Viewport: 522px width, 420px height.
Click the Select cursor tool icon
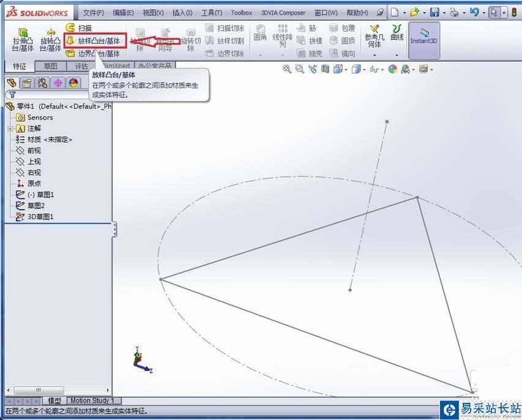pos(494,13)
